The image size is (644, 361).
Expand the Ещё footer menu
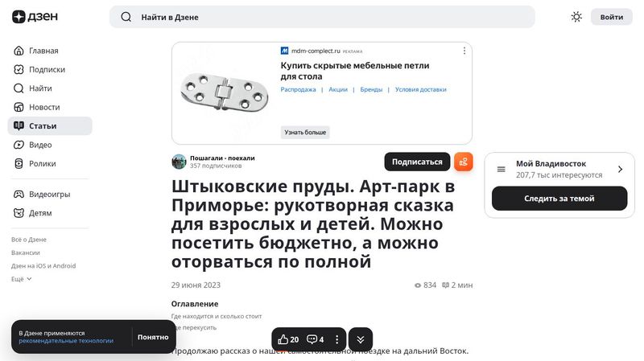click(22, 279)
